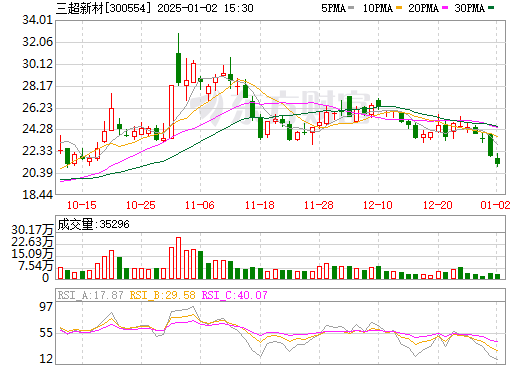Click the 5PMA gray legend swatch
The width and height of the screenshot is (520, 365).
click(351, 8)
